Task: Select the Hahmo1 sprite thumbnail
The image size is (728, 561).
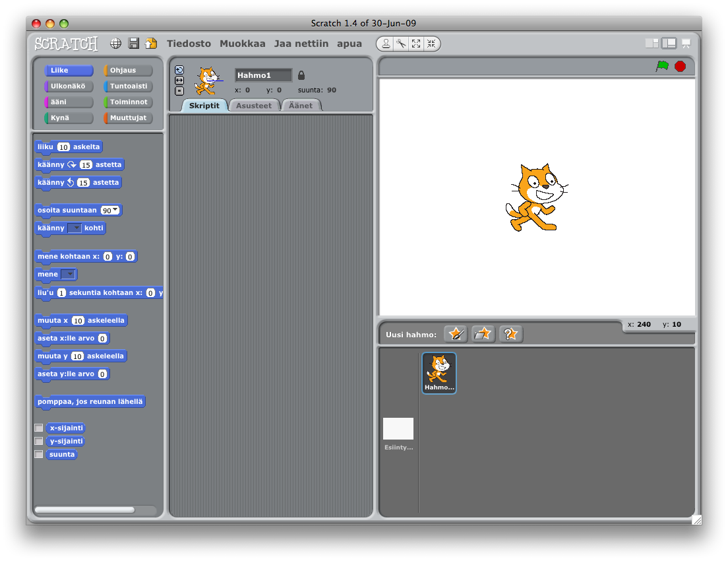Action: [439, 373]
